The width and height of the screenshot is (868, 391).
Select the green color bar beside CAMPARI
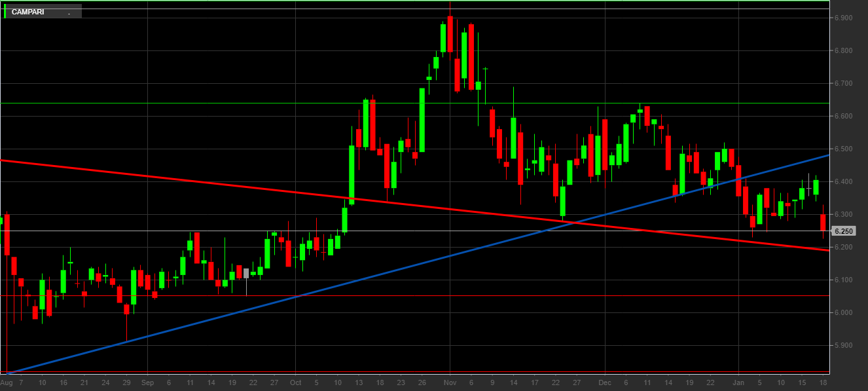(x=5, y=12)
